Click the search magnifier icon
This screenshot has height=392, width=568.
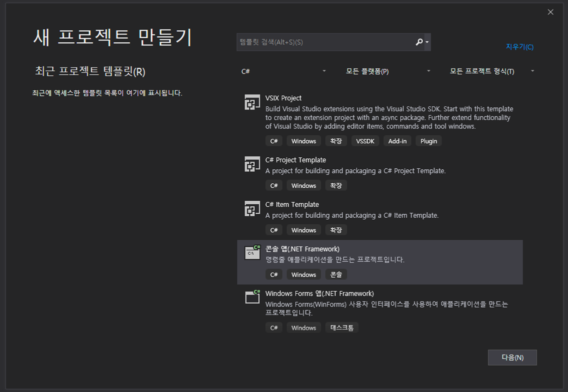[x=419, y=42]
